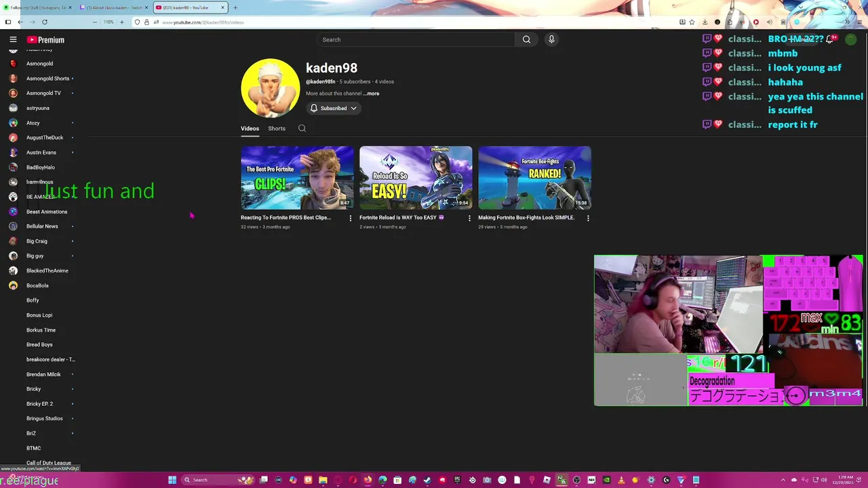Open Big guy subscription
Image resolution: width=868 pixels, height=488 pixels.
click(x=35, y=256)
